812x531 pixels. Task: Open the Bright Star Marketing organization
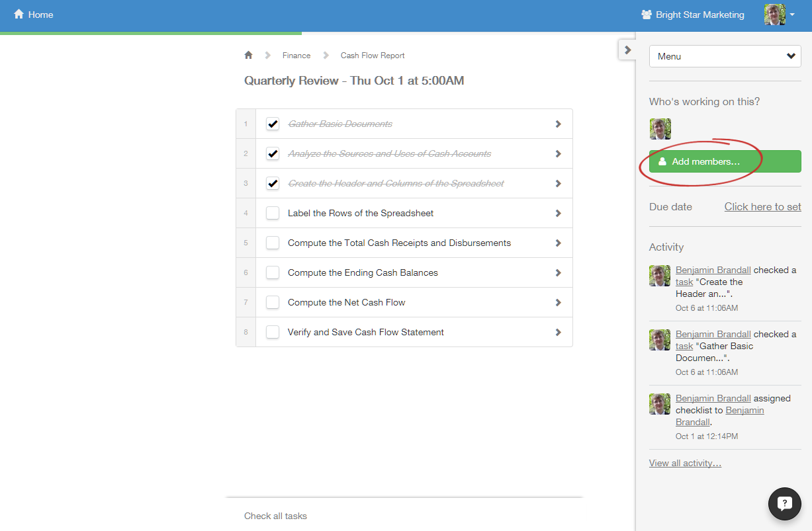[x=692, y=15]
